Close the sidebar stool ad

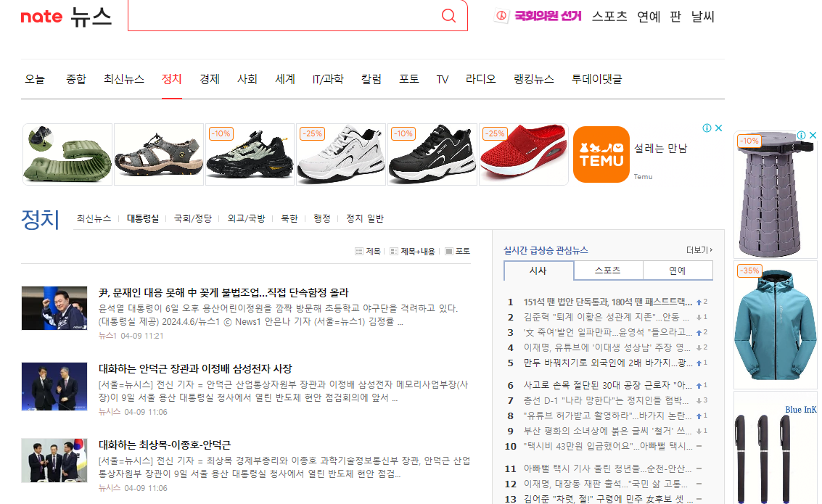[813, 135]
